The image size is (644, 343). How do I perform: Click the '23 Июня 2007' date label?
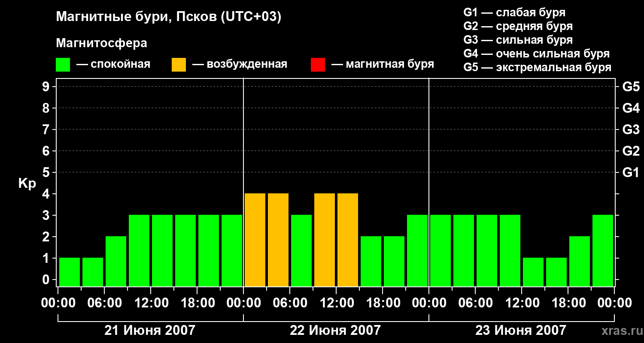[x=521, y=331]
